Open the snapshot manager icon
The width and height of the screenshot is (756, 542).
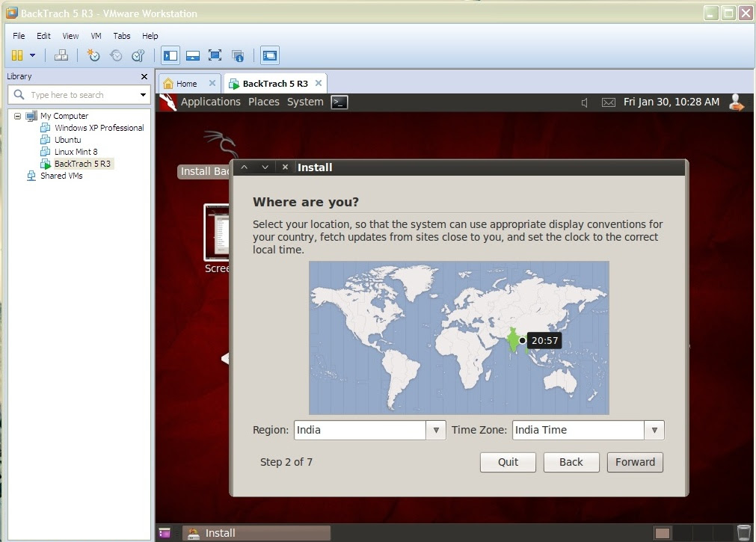(x=138, y=55)
